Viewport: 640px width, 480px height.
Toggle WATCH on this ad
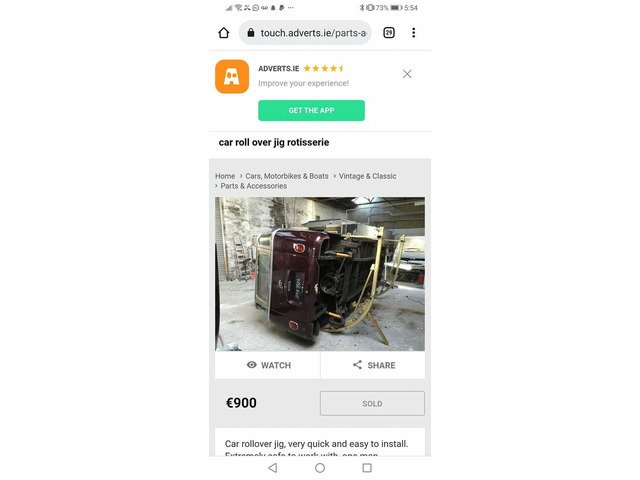click(x=268, y=365)
